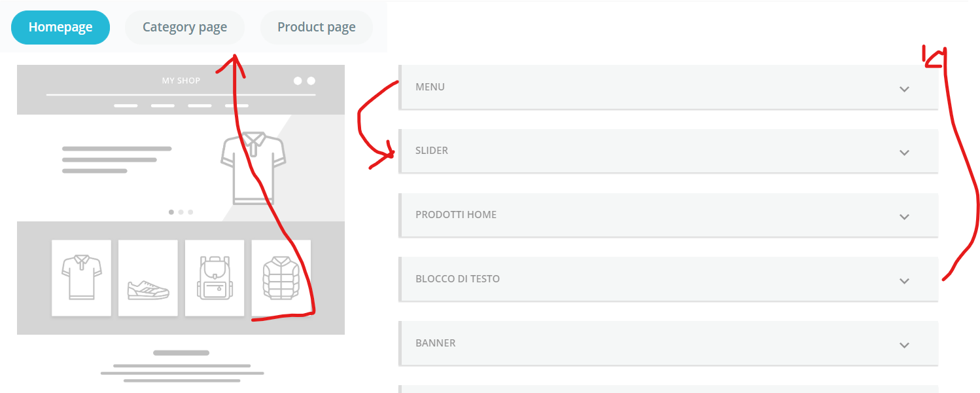Click MY SHOP header in preview
This screenshot has height=393, width=980.
pyautogui.click(x=181, y=81)
